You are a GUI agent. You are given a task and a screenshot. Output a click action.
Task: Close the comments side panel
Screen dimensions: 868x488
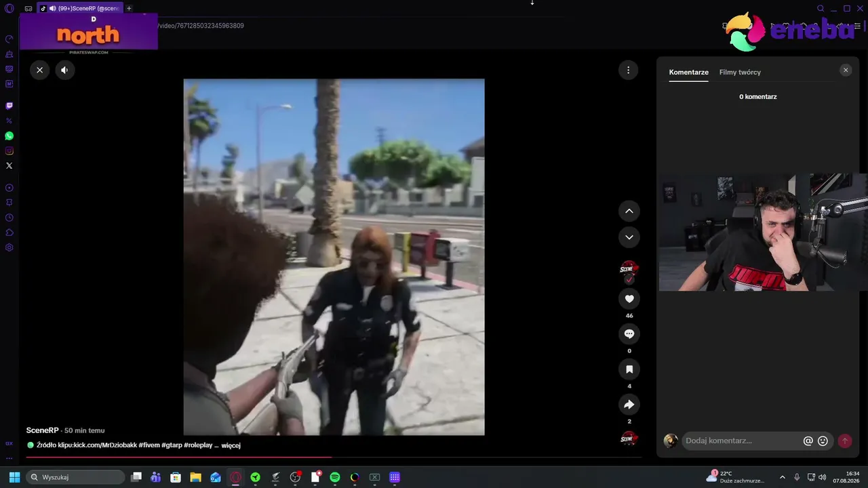click(x=846, y=70)
